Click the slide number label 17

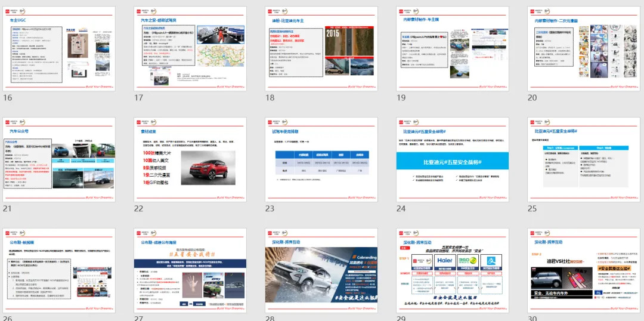pos(138,98)
